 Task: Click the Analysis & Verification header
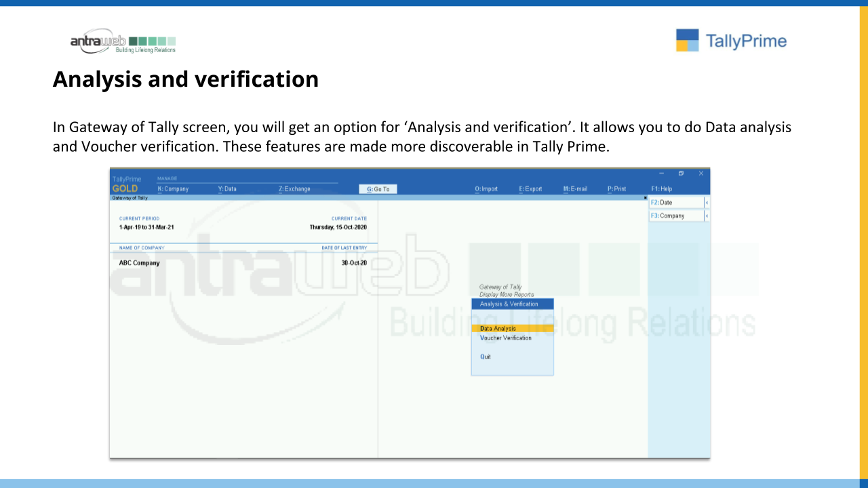513,304
